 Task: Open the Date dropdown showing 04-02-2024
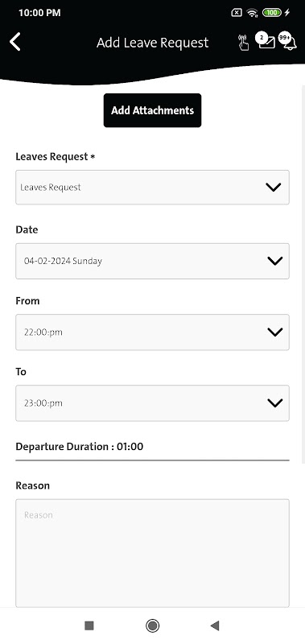152,261
